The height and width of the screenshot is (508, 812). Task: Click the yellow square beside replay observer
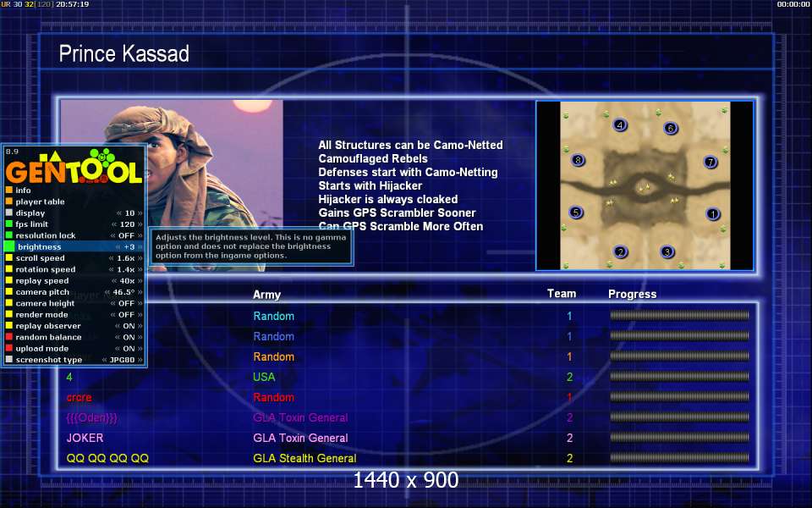pyautogui.click(x=8, y=325)
